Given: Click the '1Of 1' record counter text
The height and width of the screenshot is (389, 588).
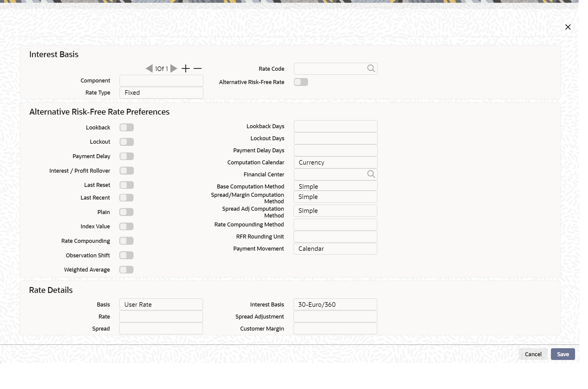Looking at the screenshot, I should (x=161, y=69).
